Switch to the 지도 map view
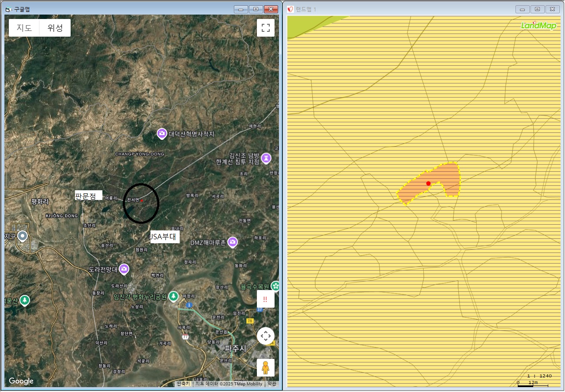Screen dimensions: 565x392 pos(24,28)
